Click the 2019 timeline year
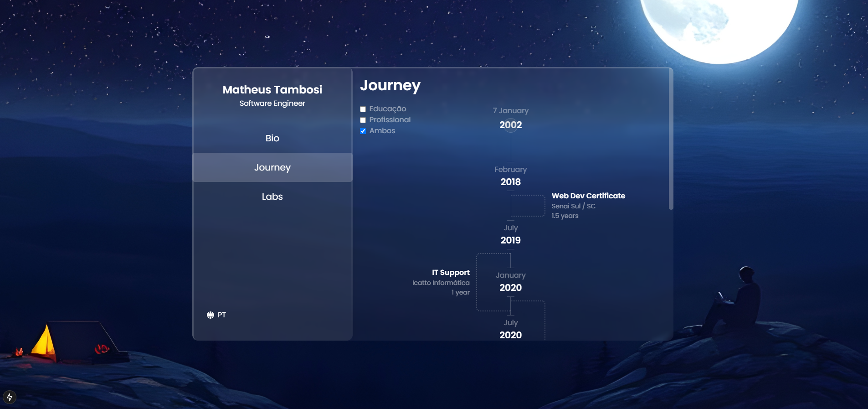Image resolution: width=868 pixels, height=409 pixels. [x=511, y=240]
